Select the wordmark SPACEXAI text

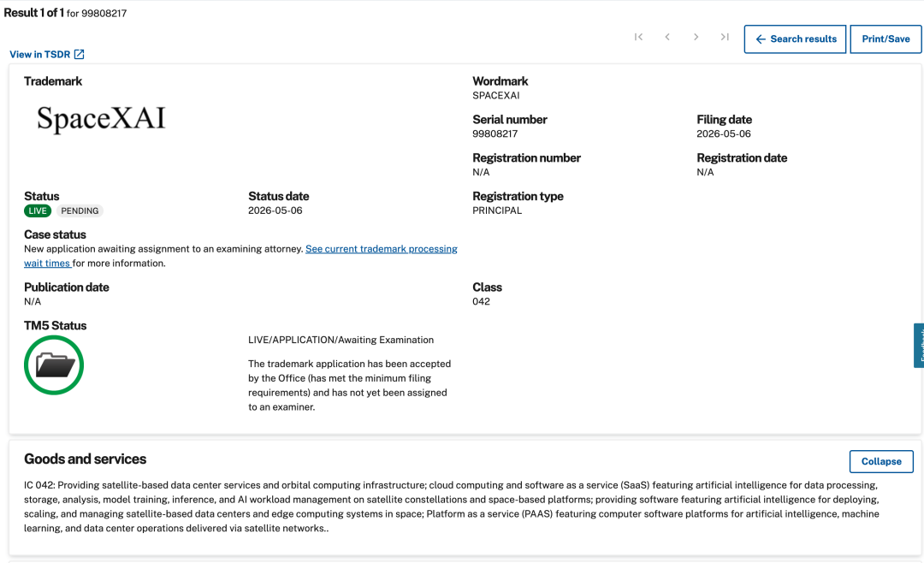tap(496, 96)
